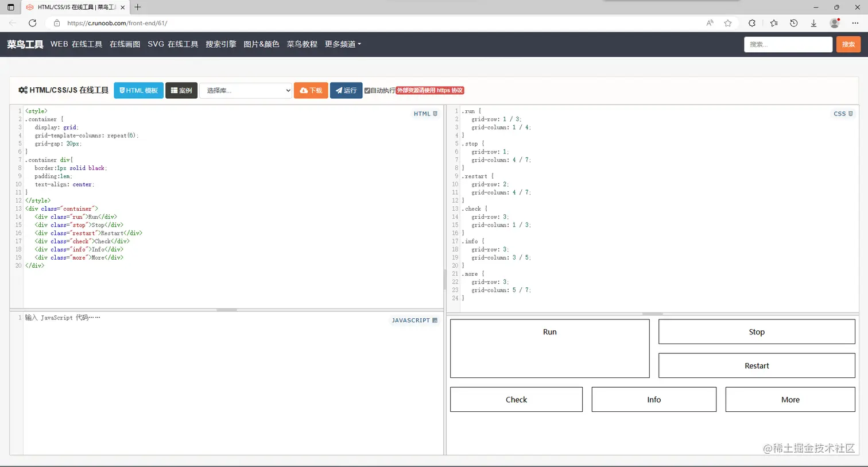This screenshot has height=467, width=868.
Task: Click the Run box in preview
Action: click(x=550, y=349)
